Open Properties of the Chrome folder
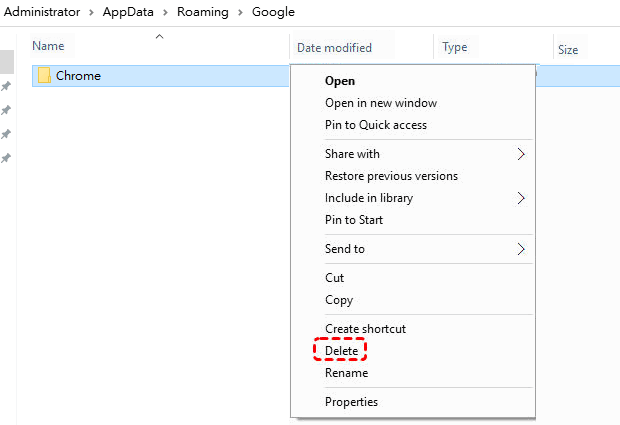This screenshot has height=425, width=620. tap(351, 402)
